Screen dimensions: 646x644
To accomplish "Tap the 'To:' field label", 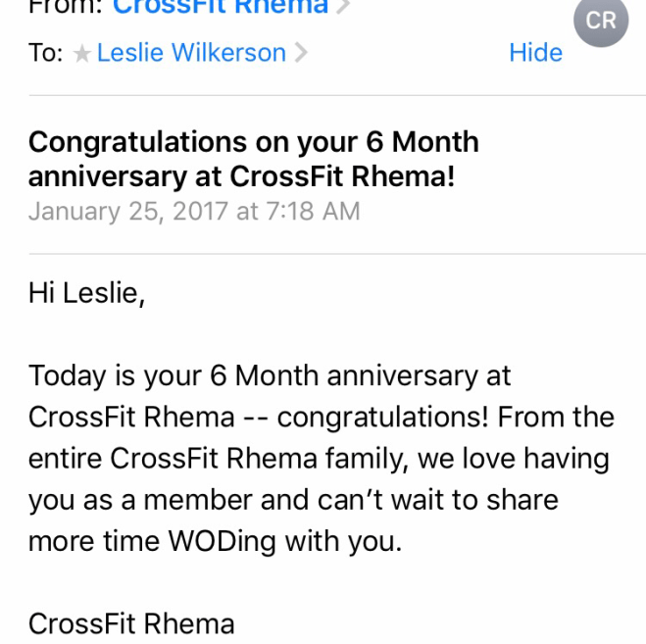I will tap(46, 53).
